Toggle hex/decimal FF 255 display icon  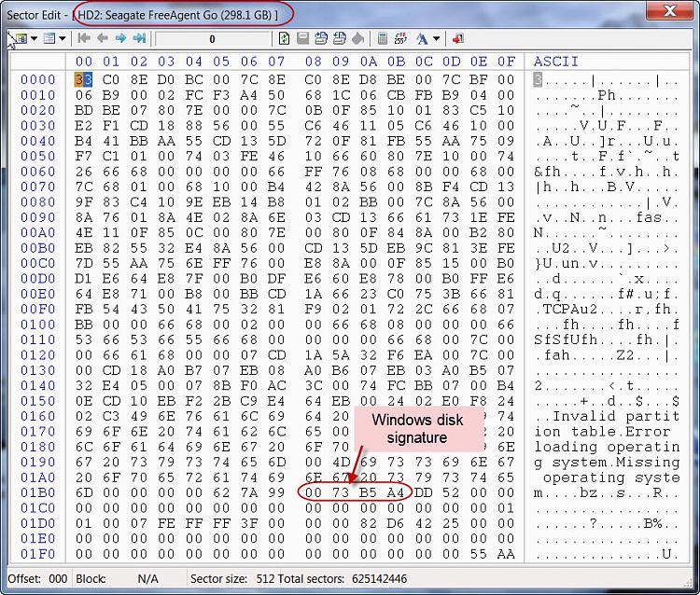coord(400,39)
